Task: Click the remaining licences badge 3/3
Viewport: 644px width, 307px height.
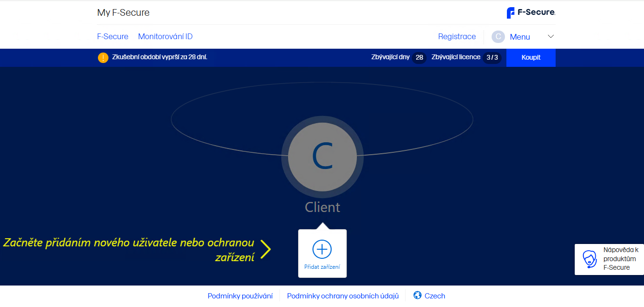Action: point(492,57)
